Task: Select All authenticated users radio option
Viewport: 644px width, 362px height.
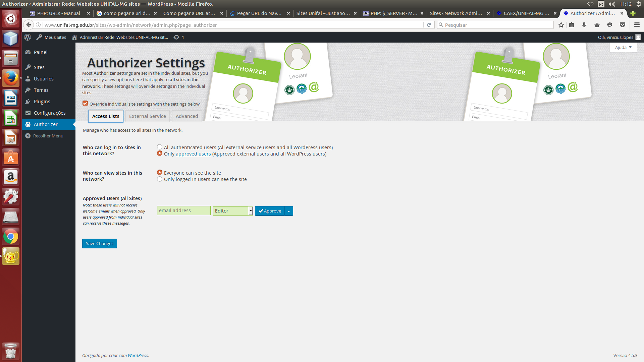Action: (160, 147)
